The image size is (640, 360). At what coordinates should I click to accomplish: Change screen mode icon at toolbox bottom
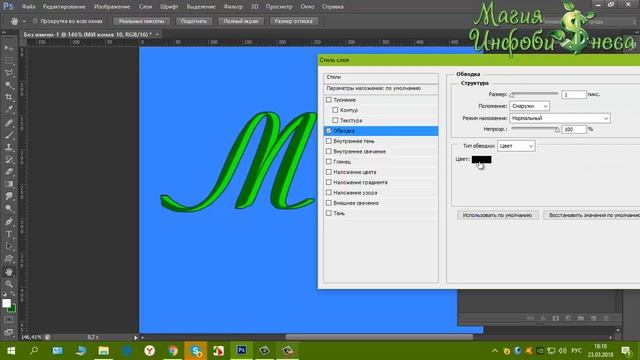(x=9, y=332)
